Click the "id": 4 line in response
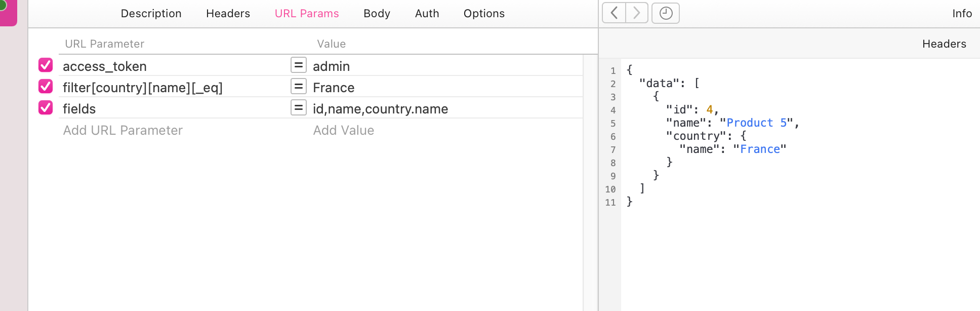This screenshot has height=311, width=980. [692, 109]
